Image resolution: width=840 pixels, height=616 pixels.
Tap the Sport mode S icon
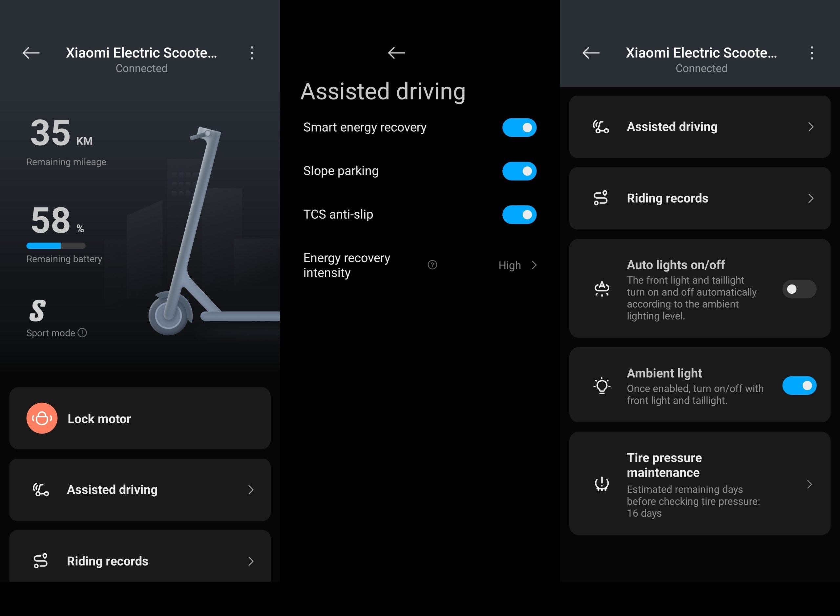tap(37, 310)
